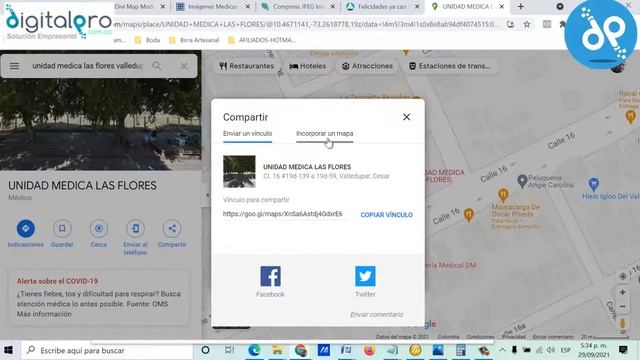Zoom in on the map

tap(622, 292)
